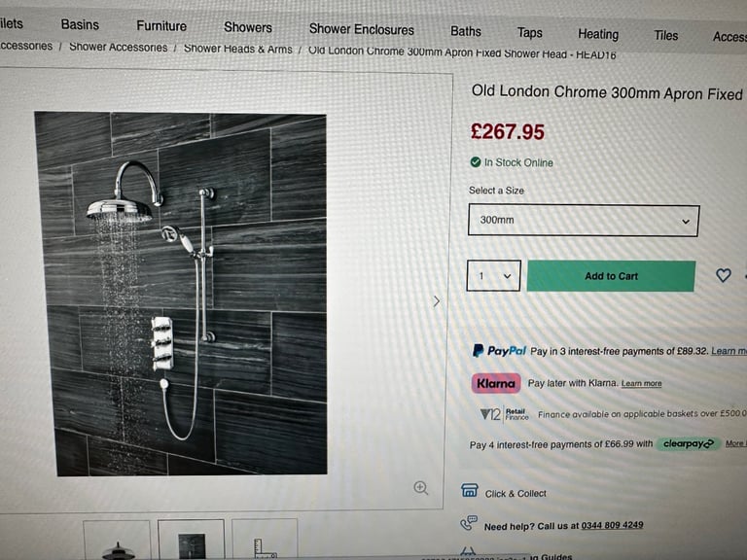Image resolution: width=747 pixels, height=560 pixels.
Task: Click the phone help icon
Action: click(468, 522)
